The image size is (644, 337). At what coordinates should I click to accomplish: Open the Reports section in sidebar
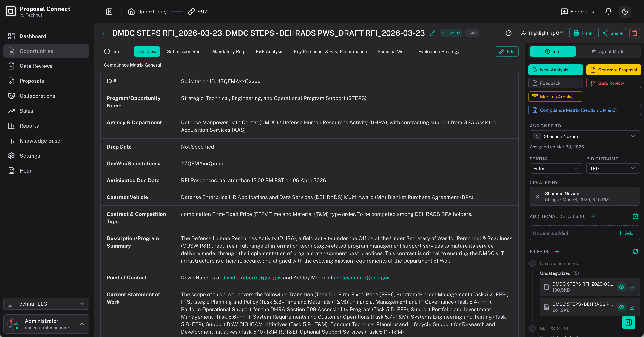(29, 126)
